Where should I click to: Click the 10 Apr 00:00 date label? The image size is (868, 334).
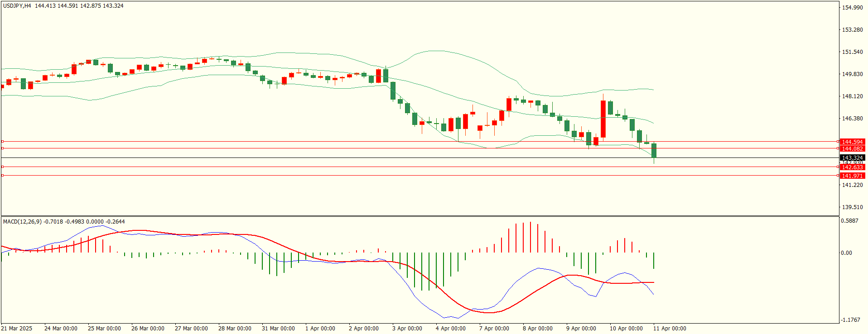tap(626, 329)
